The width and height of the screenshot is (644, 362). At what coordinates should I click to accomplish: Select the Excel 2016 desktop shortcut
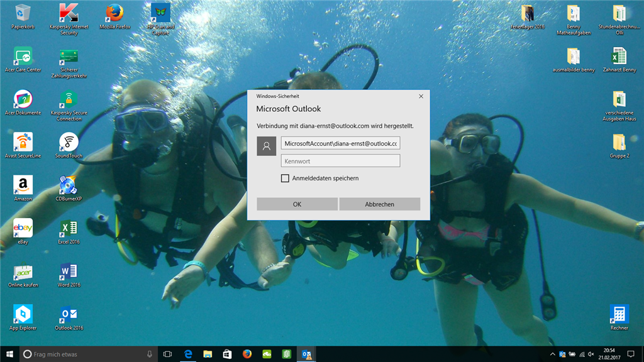pos(69,232)
